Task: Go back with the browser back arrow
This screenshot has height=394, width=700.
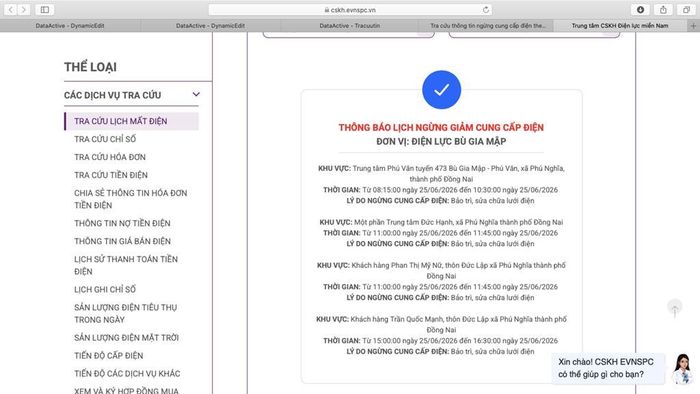Action: tap(11, 9)
